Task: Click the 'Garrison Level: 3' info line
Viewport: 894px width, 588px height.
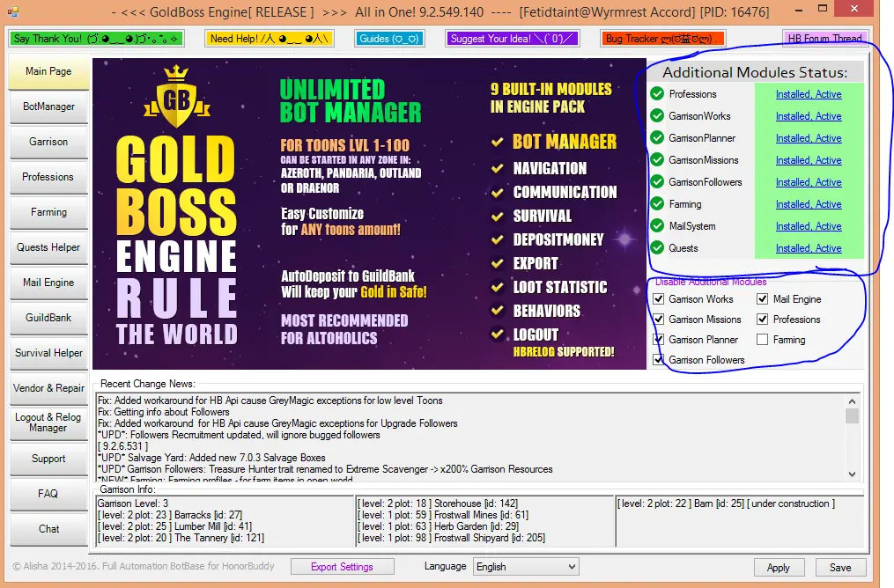Action: click(x=133, y=503)
